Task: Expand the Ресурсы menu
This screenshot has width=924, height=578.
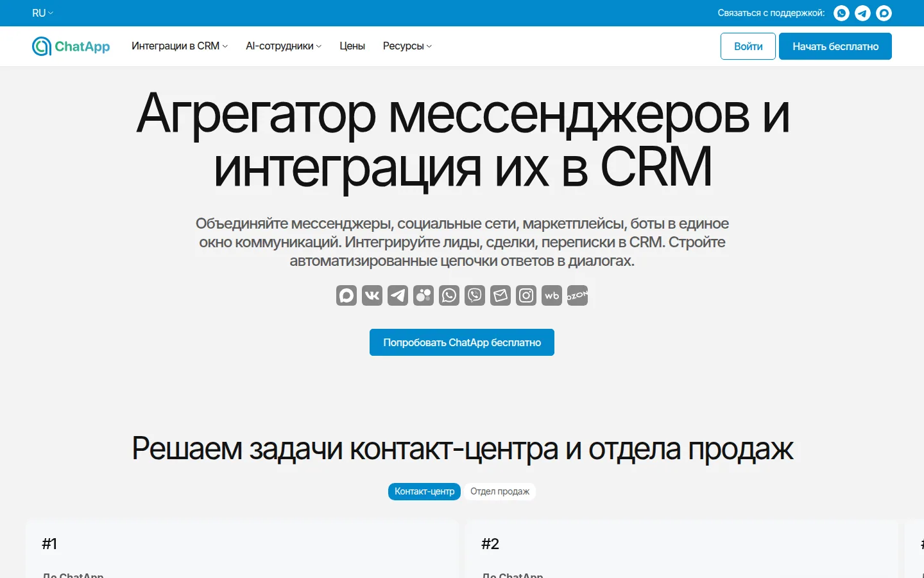Action: [407, 46]
